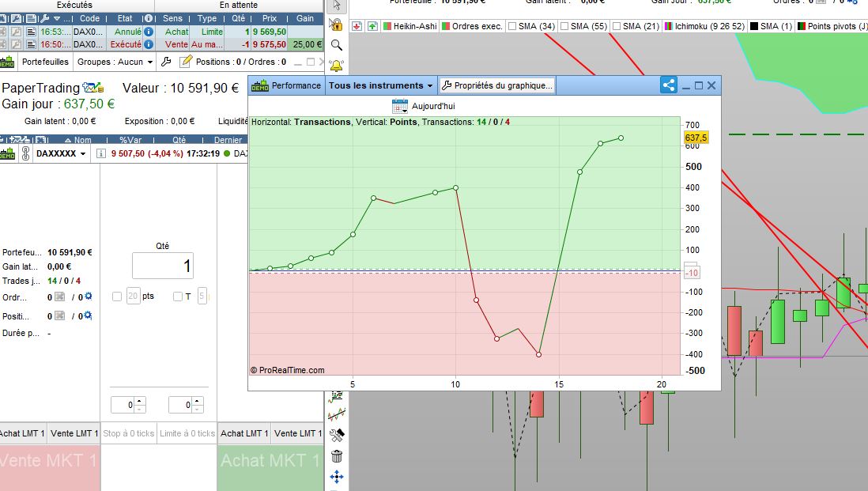
Task: Open order details icon for 16:53 row
Action: click(x=31, y=32)
